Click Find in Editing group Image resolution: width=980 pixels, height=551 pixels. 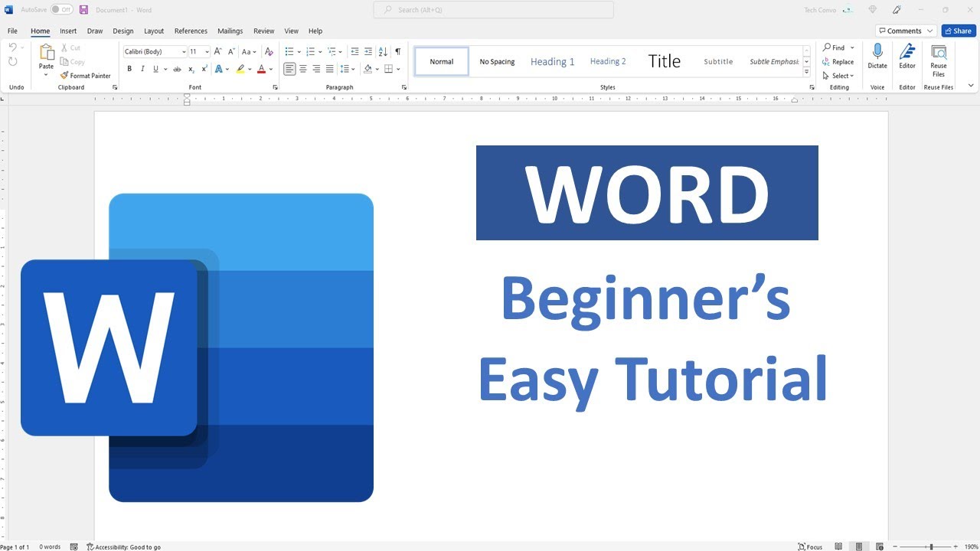[835, 47]
